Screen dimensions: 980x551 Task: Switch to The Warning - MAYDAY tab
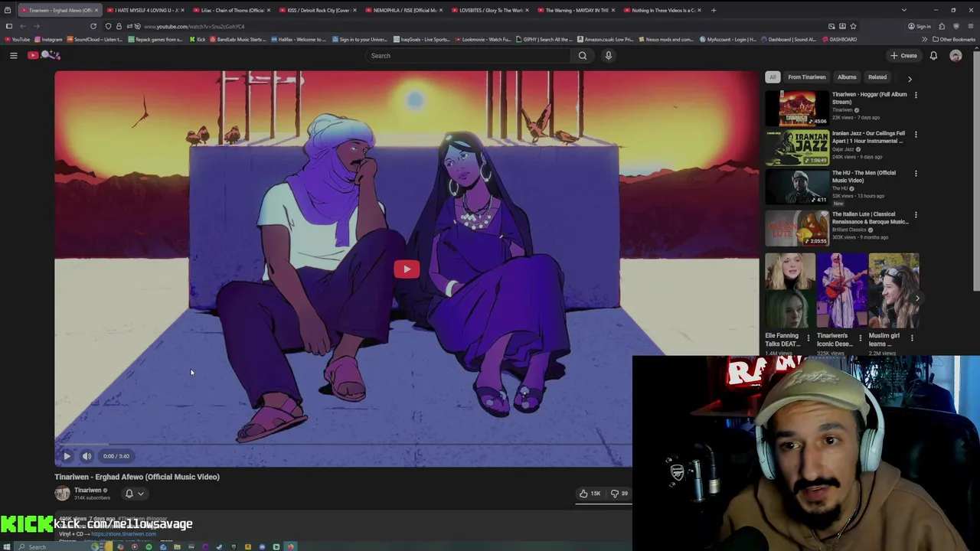point(577,10)
